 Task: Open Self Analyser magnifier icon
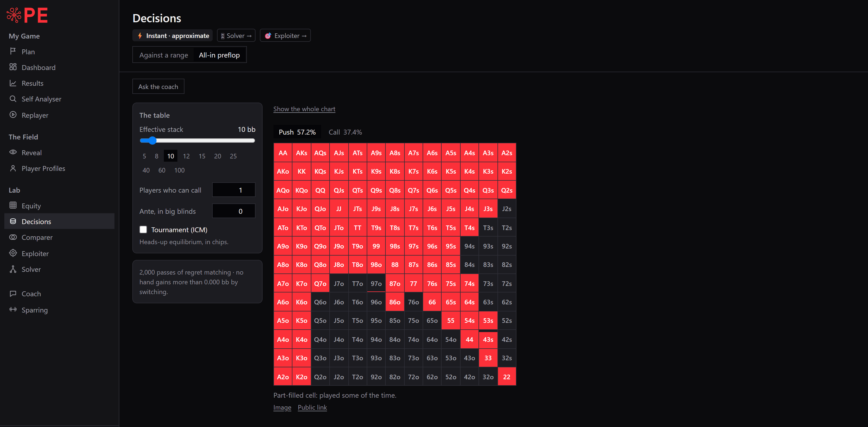[13, 99]
